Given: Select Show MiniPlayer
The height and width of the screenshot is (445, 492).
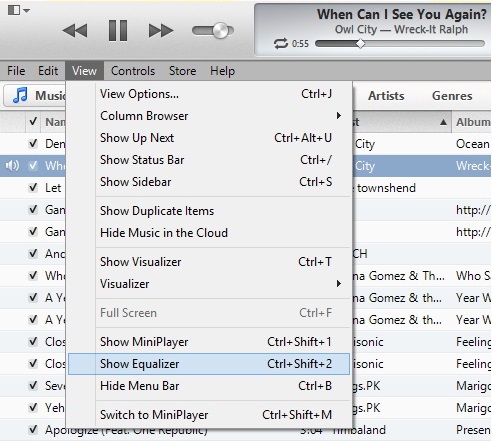Looking at the screenshot, I should click(209, 342).
